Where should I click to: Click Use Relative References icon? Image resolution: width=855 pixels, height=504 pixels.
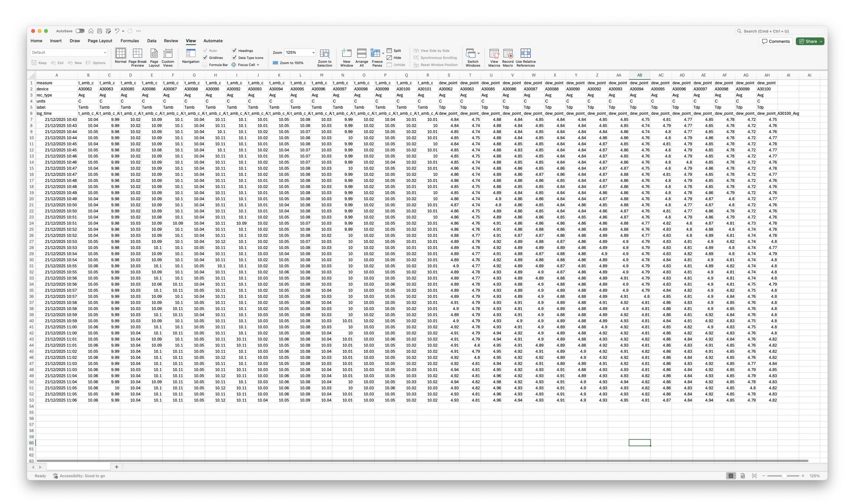click(x=525, y=53)
